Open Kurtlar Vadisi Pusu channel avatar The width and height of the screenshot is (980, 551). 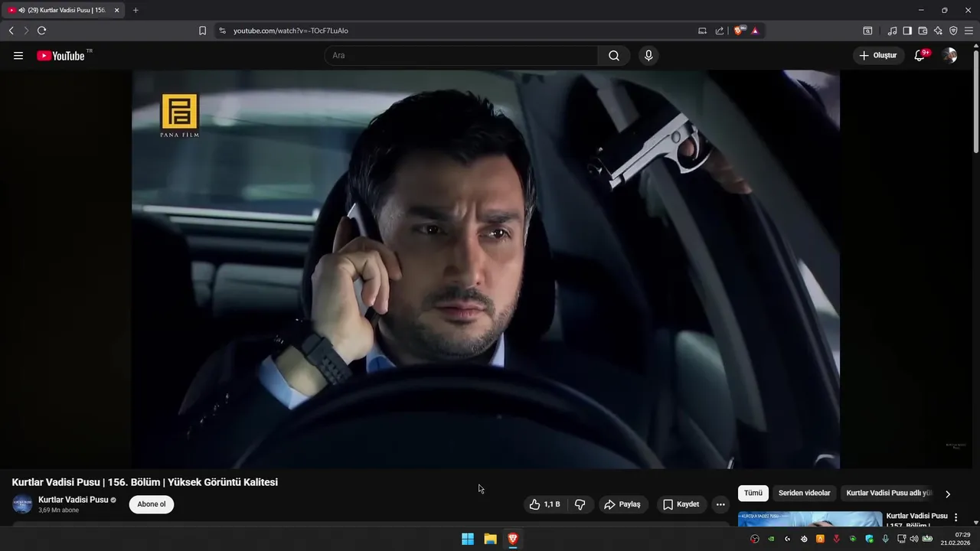tap(22, 504)
